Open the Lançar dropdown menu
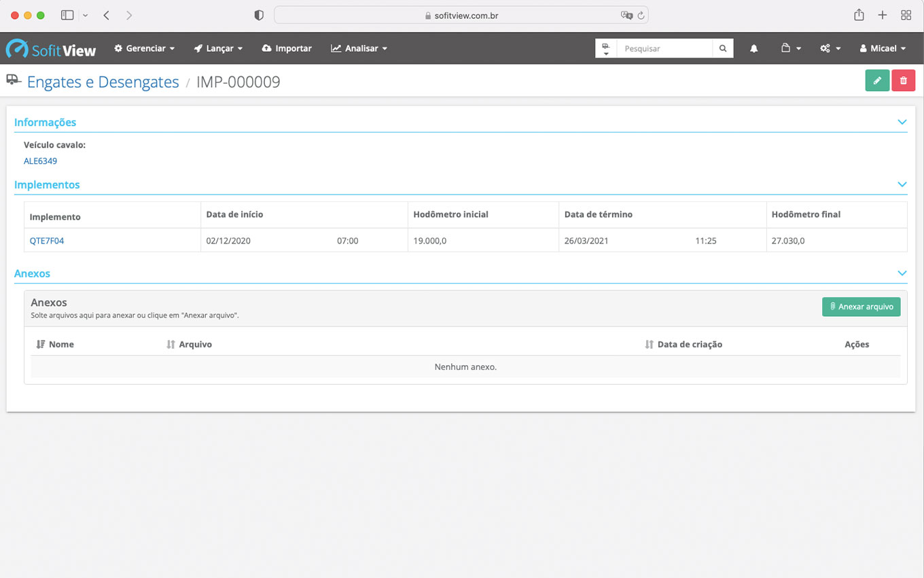The width and height of the screenshot is (924, 578). pyautogui.click(x=218, y=49)
